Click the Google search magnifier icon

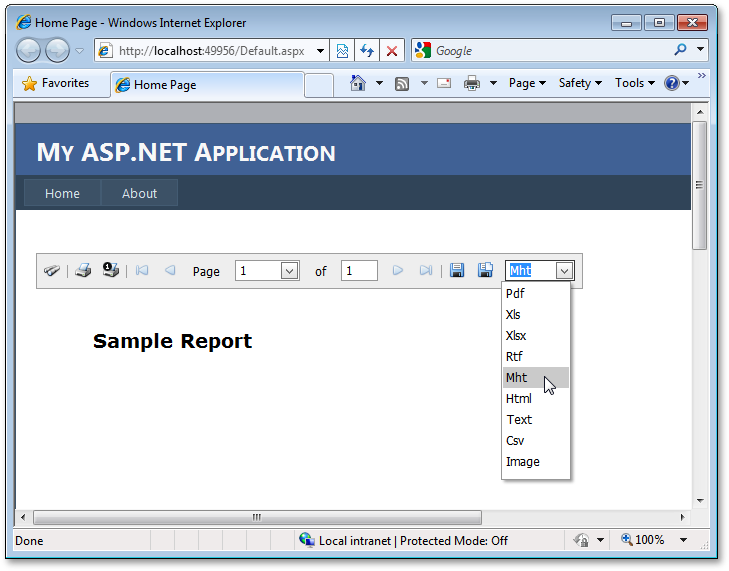(x=680, y=50)
